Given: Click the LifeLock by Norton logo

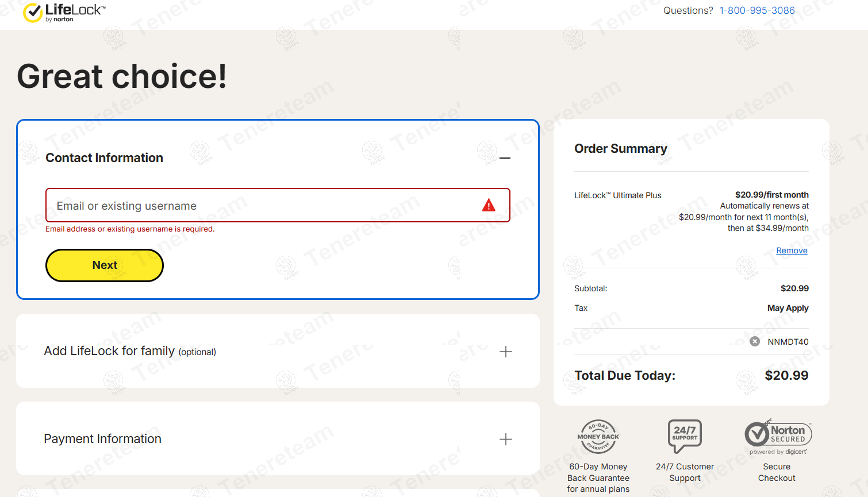Looking at the screenshot, I should [64, 13].
